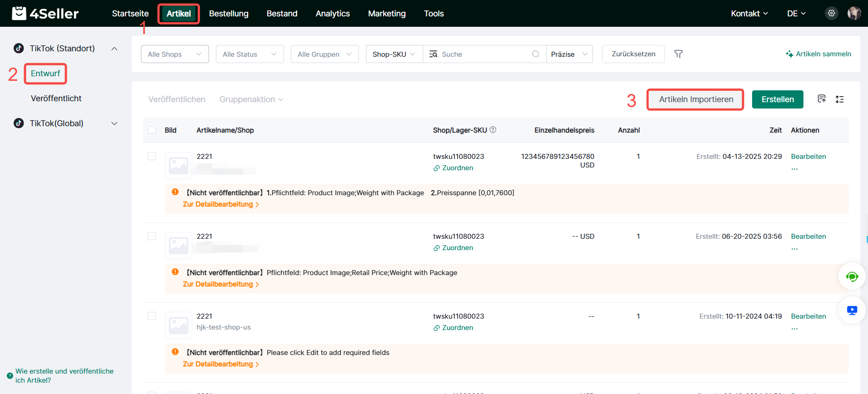Open the green live chat icon

coord(852,276)
